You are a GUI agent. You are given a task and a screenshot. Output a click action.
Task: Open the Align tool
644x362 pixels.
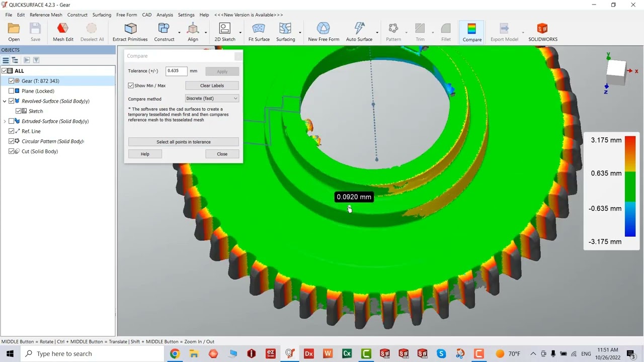pyautogui.click(x=193, y=32)
